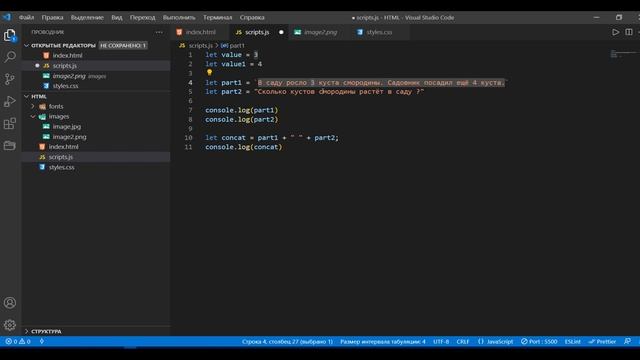Place cursor on console.log(concat) line

pos(244,147)
